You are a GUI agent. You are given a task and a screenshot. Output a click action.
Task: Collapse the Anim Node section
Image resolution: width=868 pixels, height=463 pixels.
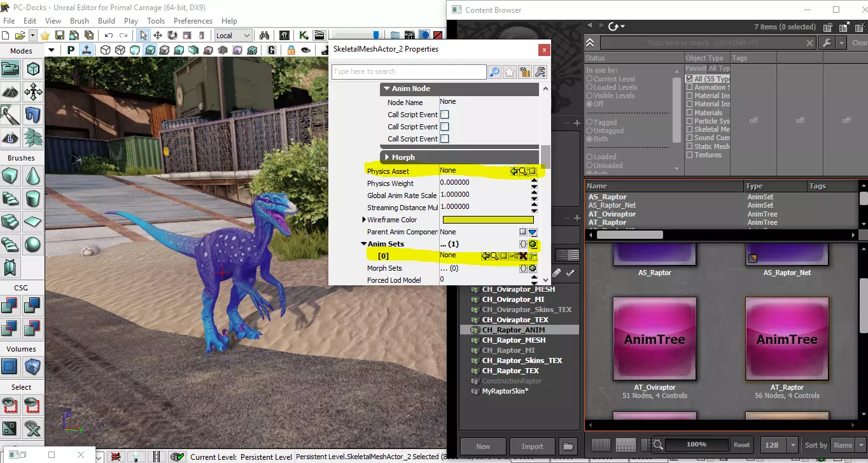point(386,89)
